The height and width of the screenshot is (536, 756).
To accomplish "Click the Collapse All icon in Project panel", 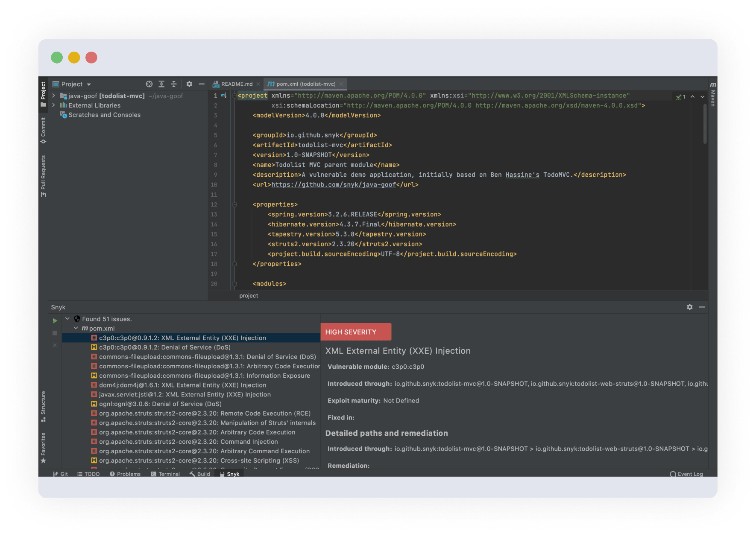I will tap(174, 84).
